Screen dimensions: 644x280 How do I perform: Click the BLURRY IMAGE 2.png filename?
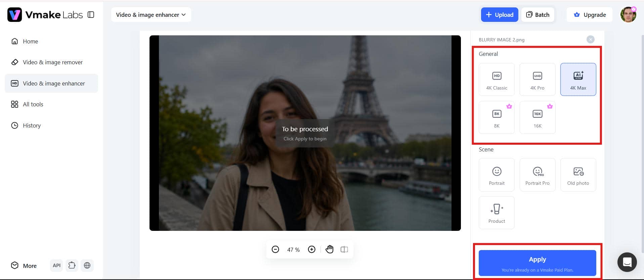coord(502,40)
